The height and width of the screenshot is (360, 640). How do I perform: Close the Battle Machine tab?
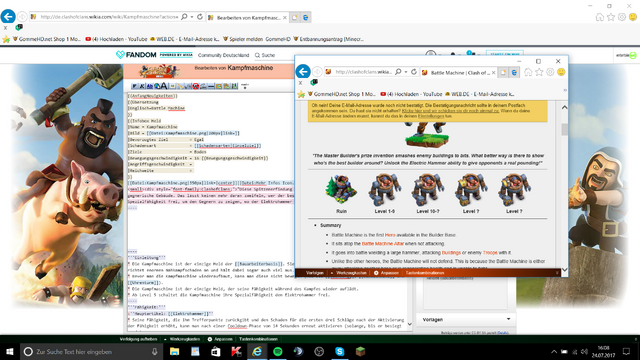493,73
